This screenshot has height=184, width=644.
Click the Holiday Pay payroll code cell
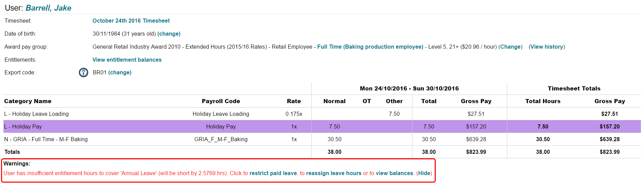(x=221, y=127)
